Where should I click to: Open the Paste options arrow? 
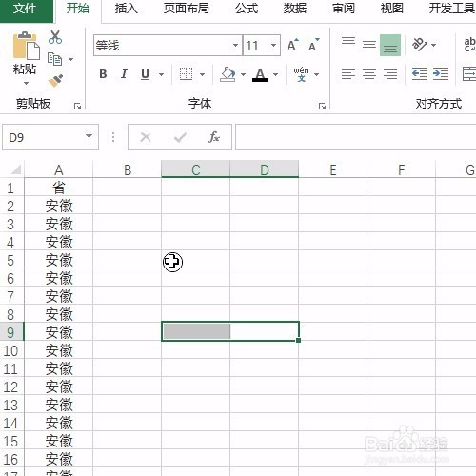tap(26, 84)
